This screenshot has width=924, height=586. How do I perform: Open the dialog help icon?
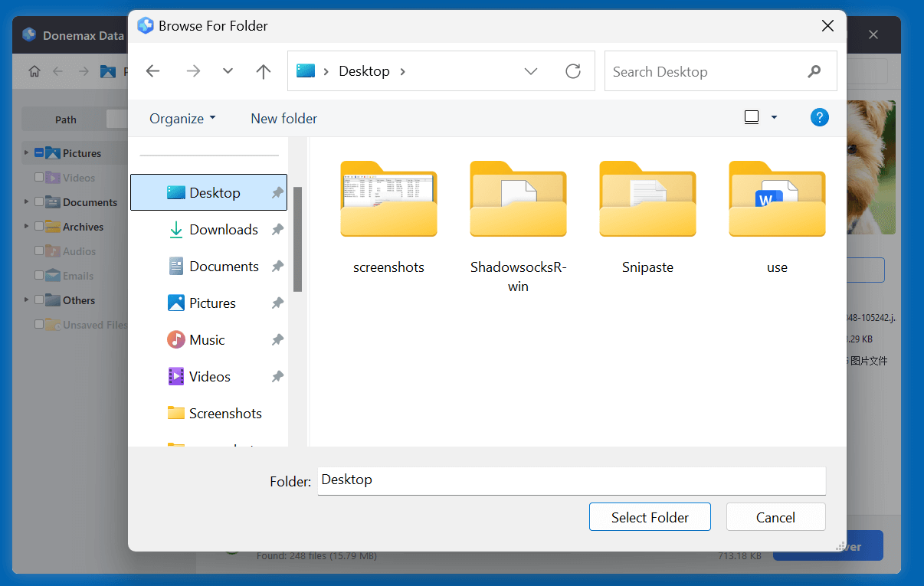tap(819, 118)
